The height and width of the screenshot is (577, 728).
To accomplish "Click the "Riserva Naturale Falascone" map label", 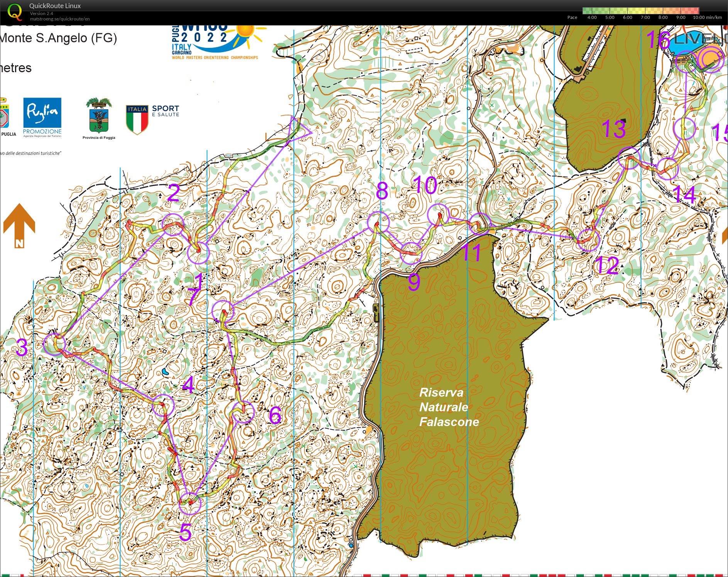I will (449, 407).
